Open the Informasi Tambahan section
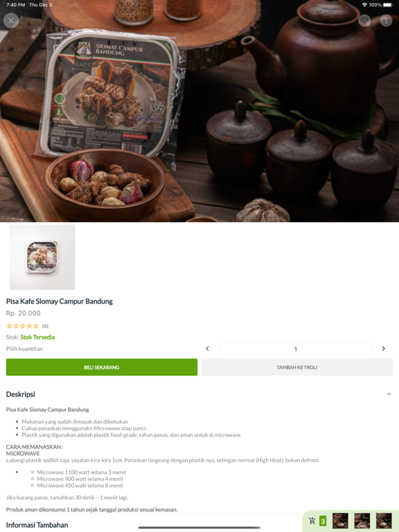Image resolution: width=399 pixels, height=532 pixels. pyautogui.click(x=37, y=525)
